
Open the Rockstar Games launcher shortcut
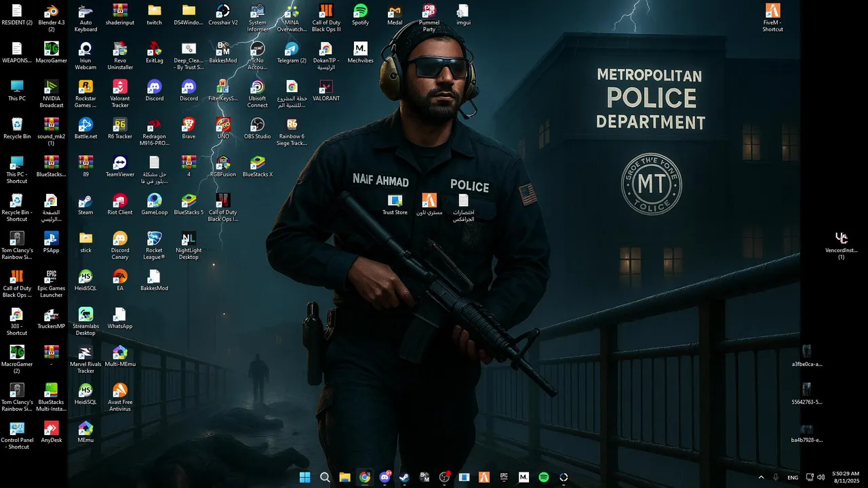coord(85,94)
